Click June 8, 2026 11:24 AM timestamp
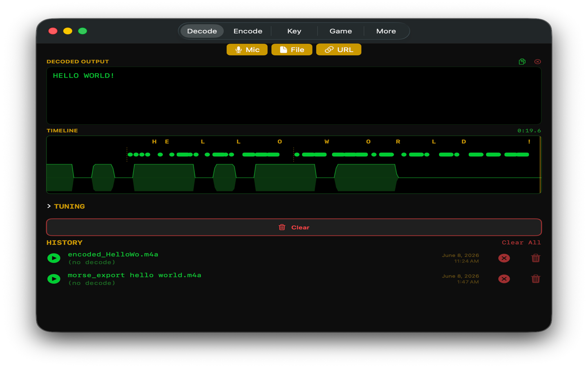The width and height of the screenshot is (588, 368). pos(460,258)
